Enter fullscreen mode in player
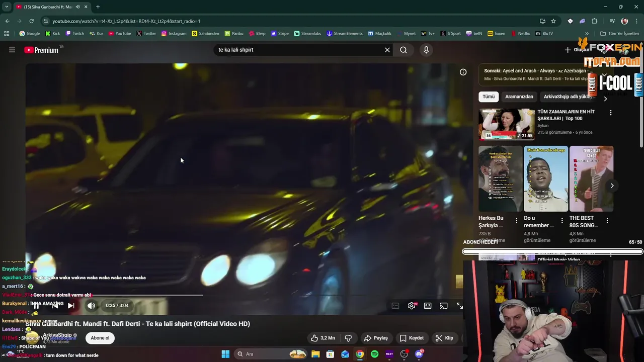The width and height of the screenshot is (644, 362). (459, 306)
